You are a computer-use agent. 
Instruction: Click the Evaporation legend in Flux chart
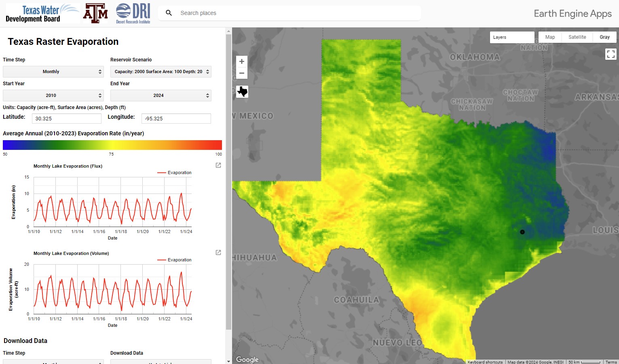click(x=174, y=173)
